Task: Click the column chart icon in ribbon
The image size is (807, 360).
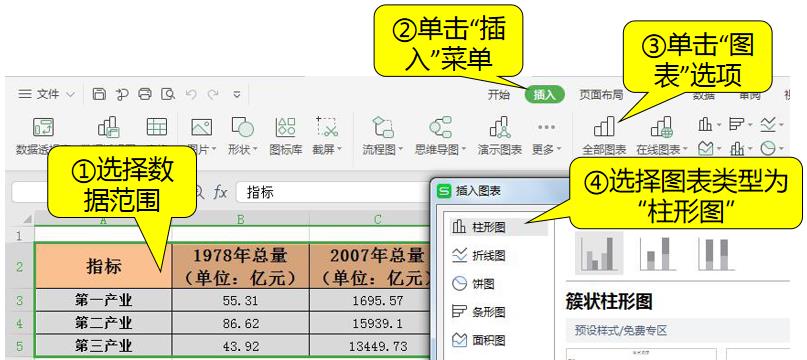Action: pos(705,124)
